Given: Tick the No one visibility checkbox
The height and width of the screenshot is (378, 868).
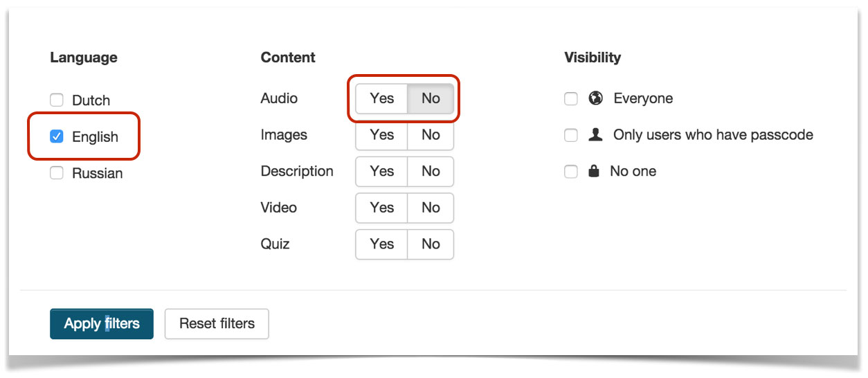Looking at the screenshot, I should [571, 172].
